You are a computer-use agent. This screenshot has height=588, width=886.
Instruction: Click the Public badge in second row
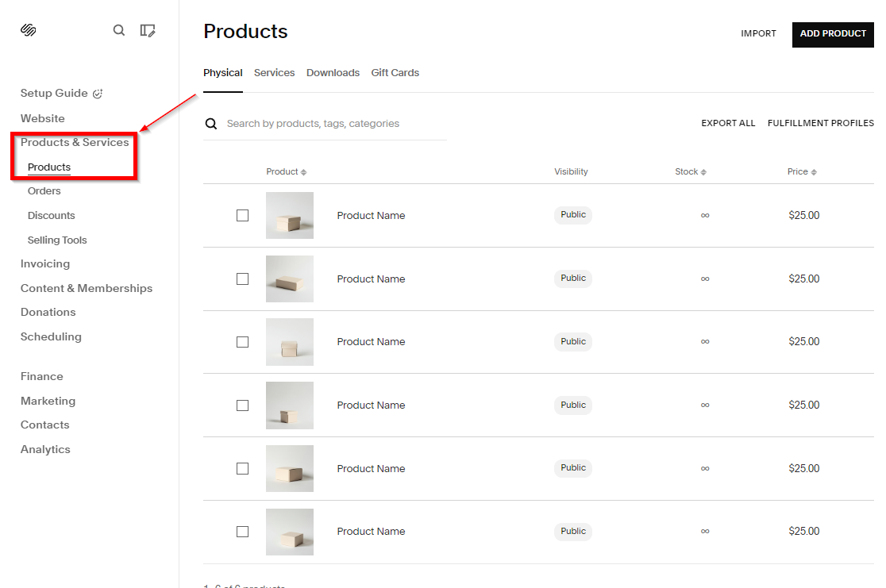pyautogui.click(x=573, y=278)
